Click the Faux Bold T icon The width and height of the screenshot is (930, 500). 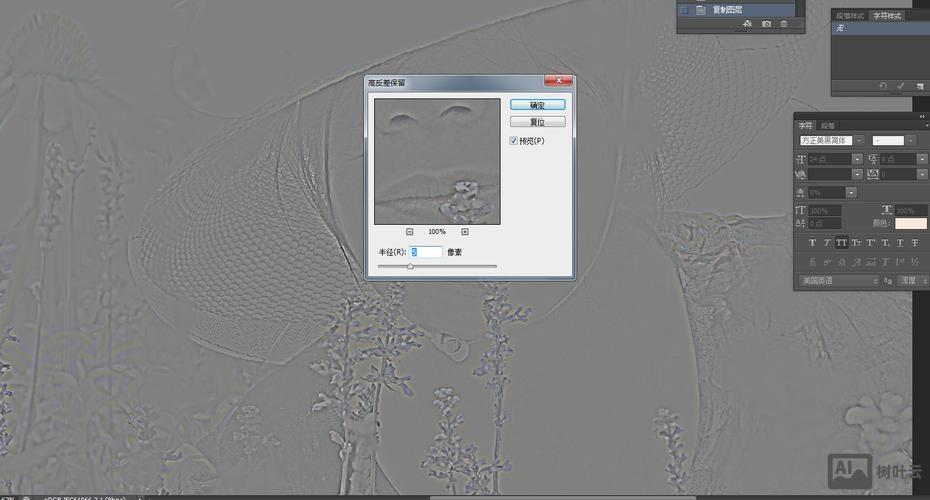point(812,243)
